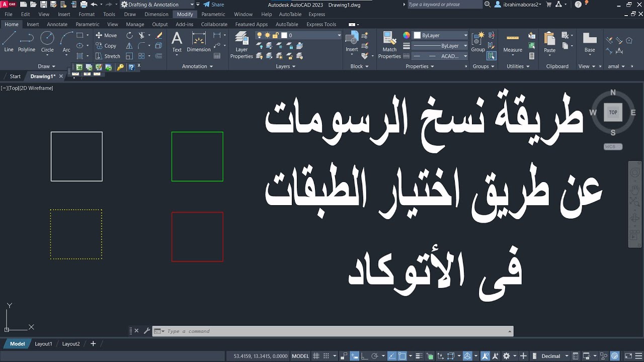The width and height of the screenshot is (644, 362).
Task: Select the Dimension tool
Action: pos(199,42)
